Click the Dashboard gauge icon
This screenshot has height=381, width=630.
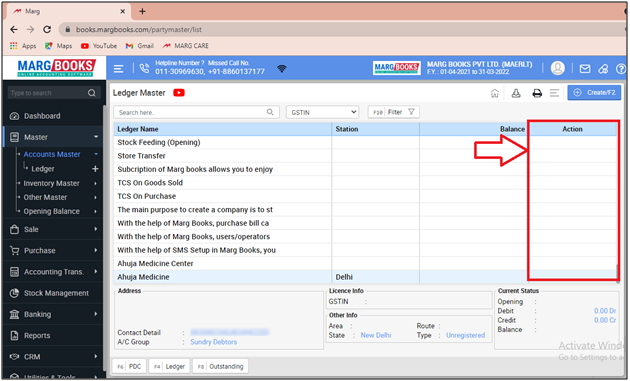tap(14, 116)
